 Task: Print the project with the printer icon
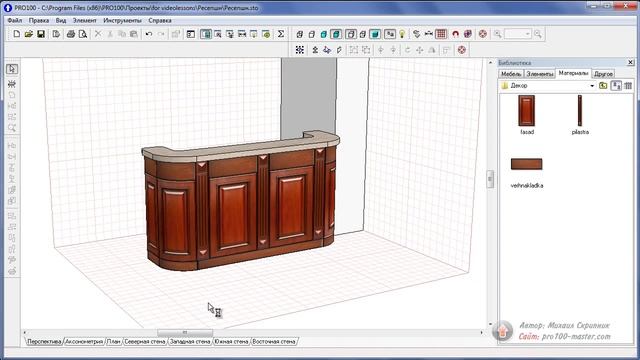click(x=71, y=34)
